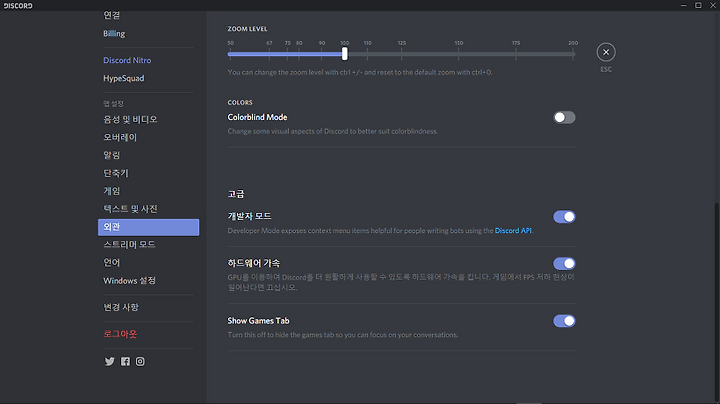This screenshot has width=720, height=404.
Task: Turn off the 하드웨어 가속 switch
Action: (564, 264)
